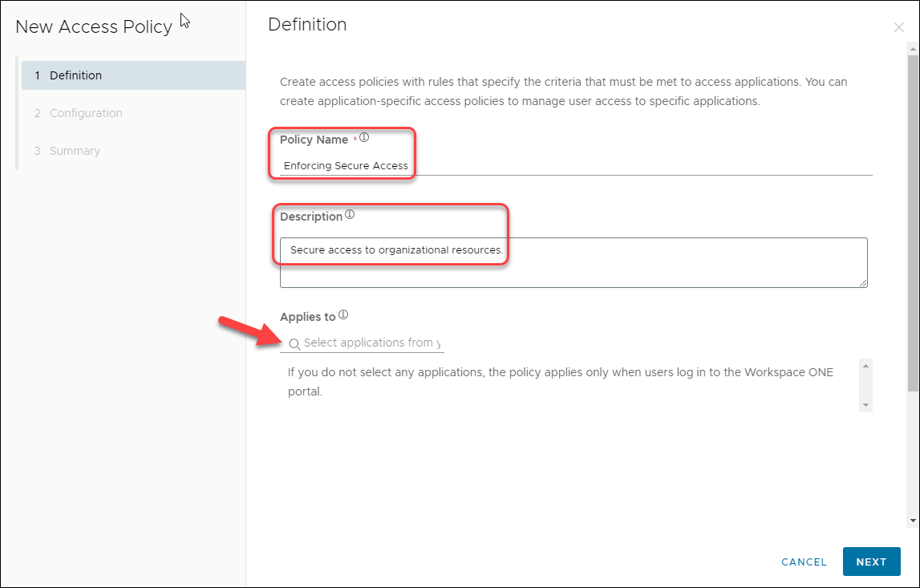Click the main scrollbar up arrow
920x588 pixels.
tap(912, 51)
